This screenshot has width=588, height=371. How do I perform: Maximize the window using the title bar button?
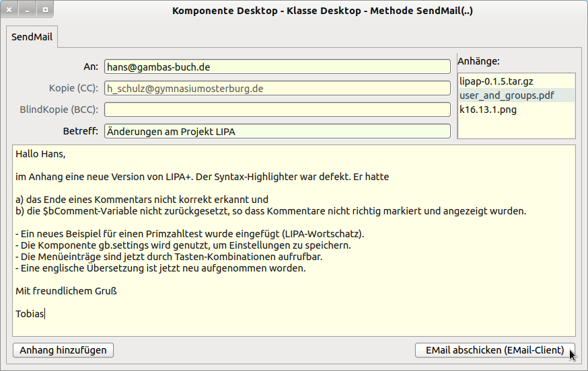coord(45,11)
